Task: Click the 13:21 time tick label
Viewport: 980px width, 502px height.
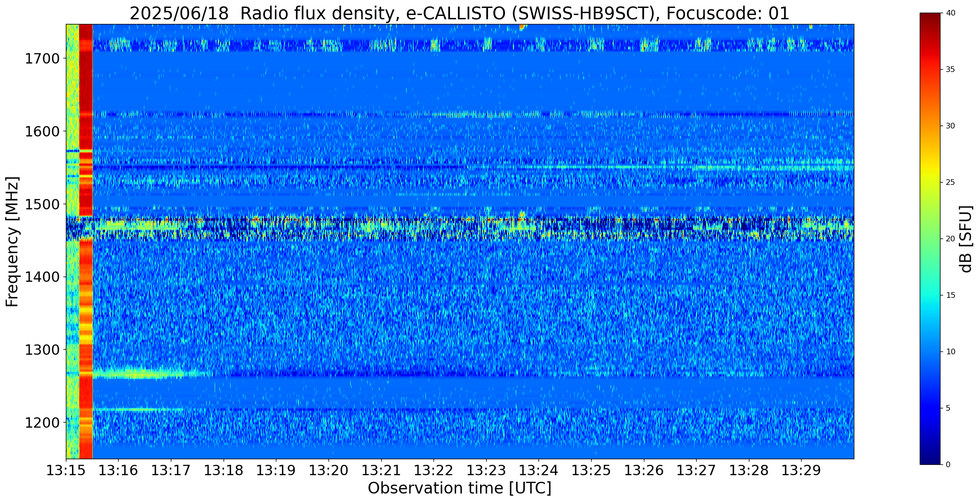Action: click(381, 470)
